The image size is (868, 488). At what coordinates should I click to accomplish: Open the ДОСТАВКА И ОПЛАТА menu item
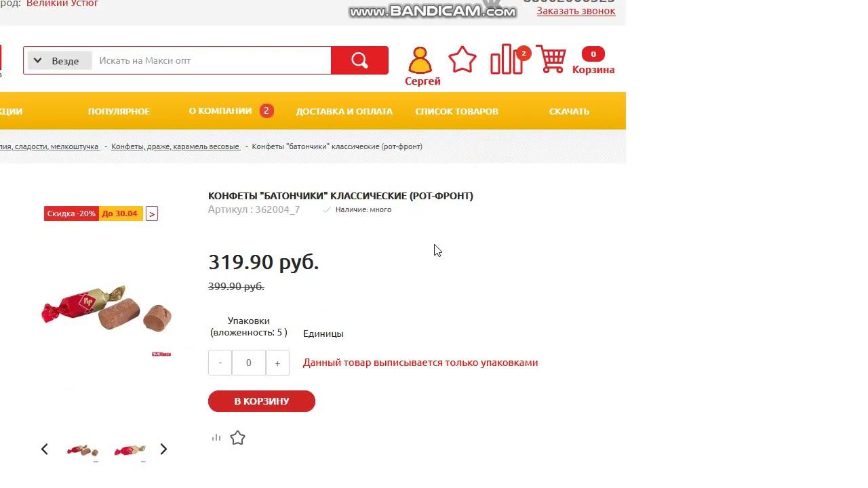[x=344, y=111]
